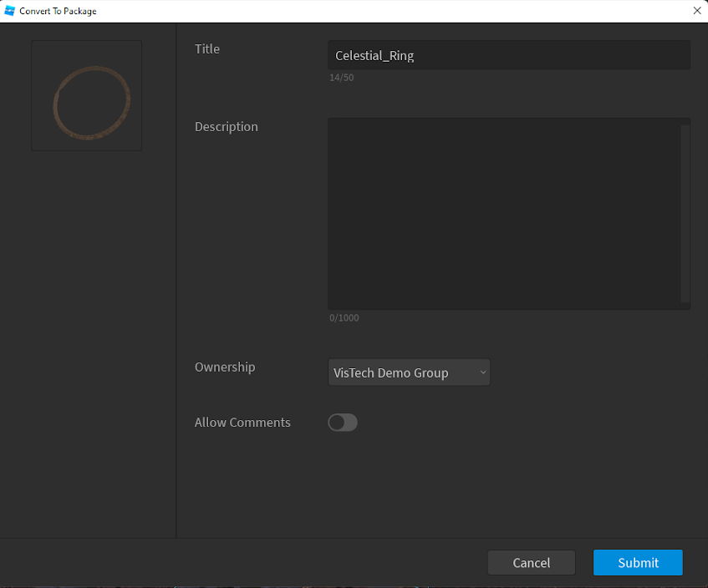The width and height of the screenshot is (708, 588).
Task: Click the Description box scrollbar
Action: point(685,213)
